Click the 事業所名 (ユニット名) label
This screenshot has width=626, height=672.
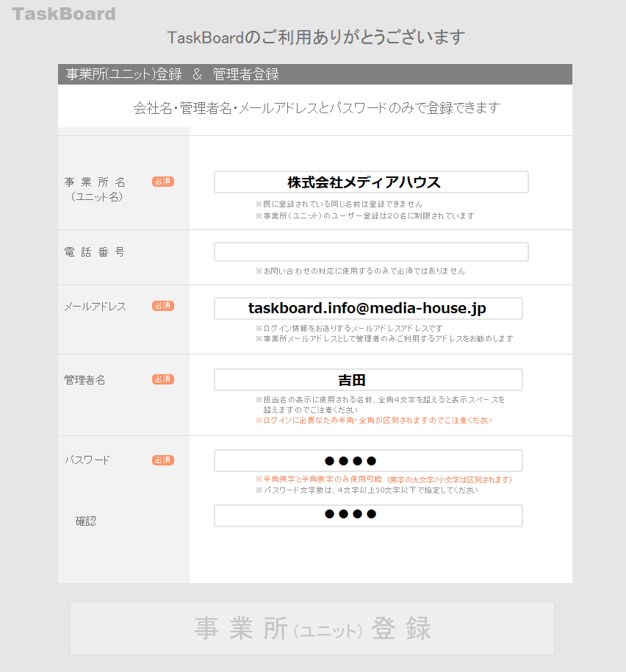96,189
